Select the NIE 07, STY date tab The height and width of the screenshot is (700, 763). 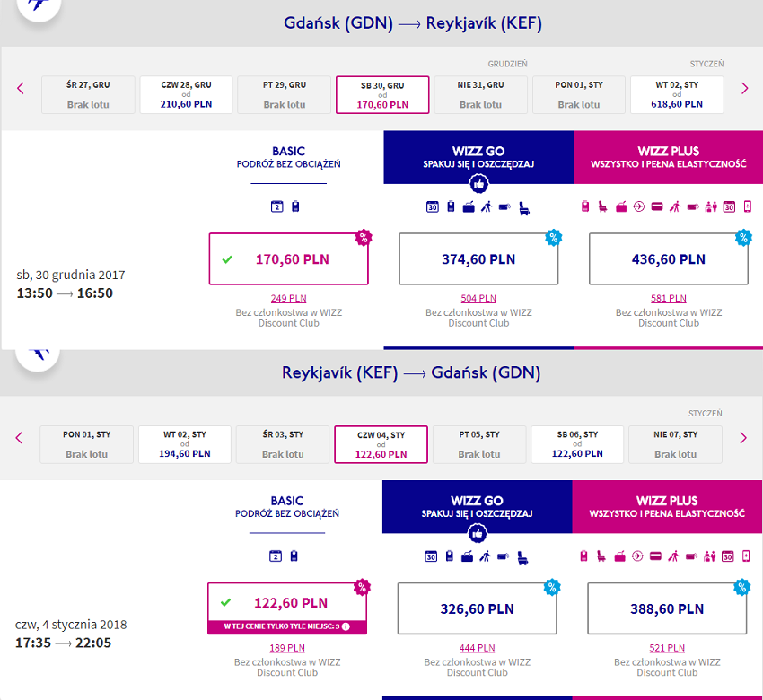675,444
